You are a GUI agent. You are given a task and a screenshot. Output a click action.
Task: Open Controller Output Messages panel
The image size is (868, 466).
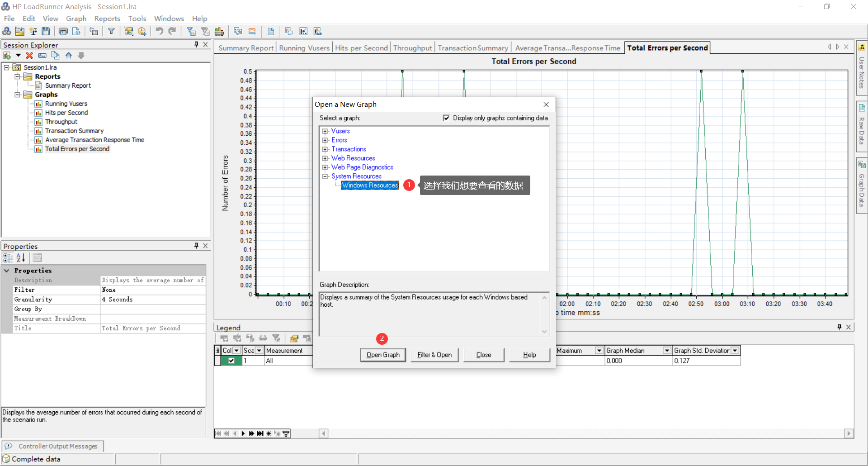53,447
